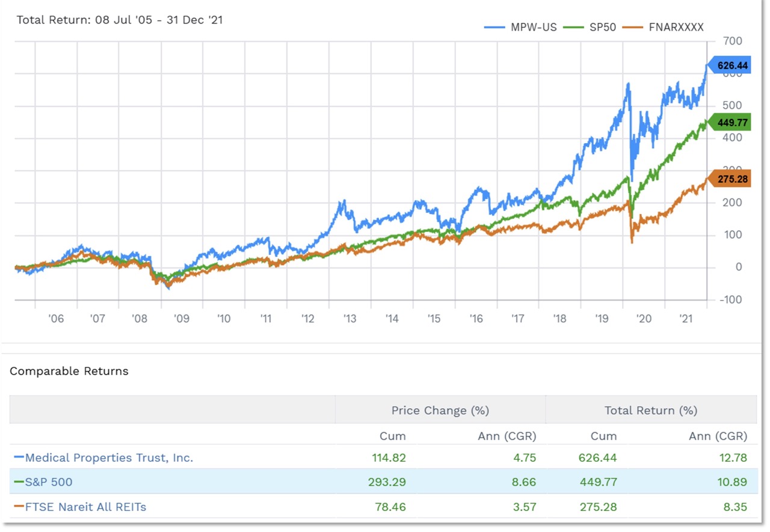Viewport: 770px width, 532px height.
Task: Select S&P 500 cumulative price change 293.29
Action: pyautogui.click(x=388, y=482)
